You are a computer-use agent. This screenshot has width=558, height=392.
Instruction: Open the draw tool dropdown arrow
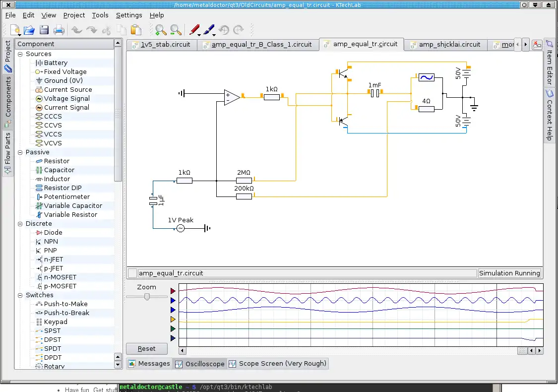click(x=199, y=35)
